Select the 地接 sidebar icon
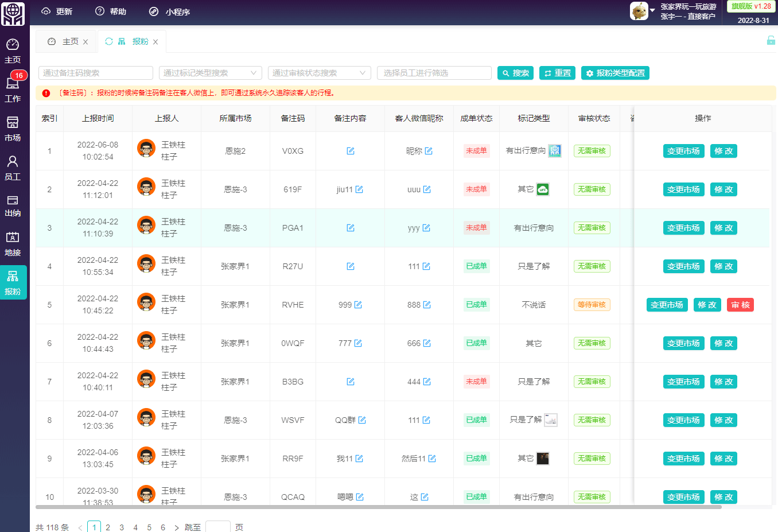The image size is (778, 532). (x=14, y=243)
